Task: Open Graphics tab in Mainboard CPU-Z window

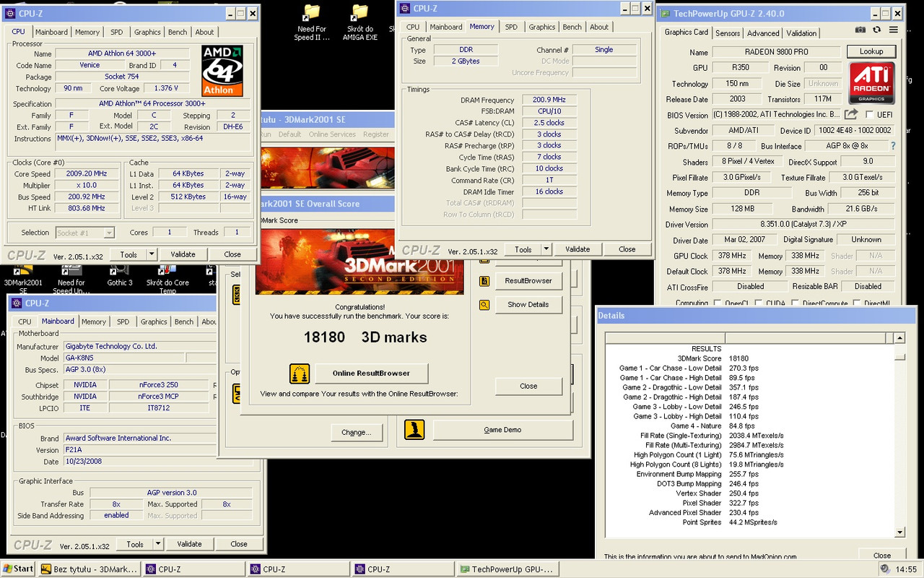Action: (154, 322)
